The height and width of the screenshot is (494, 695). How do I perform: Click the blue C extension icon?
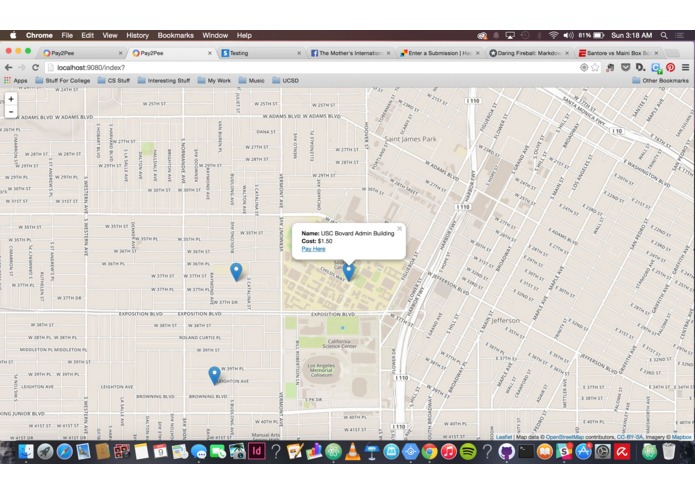click(x=656, y=67)
